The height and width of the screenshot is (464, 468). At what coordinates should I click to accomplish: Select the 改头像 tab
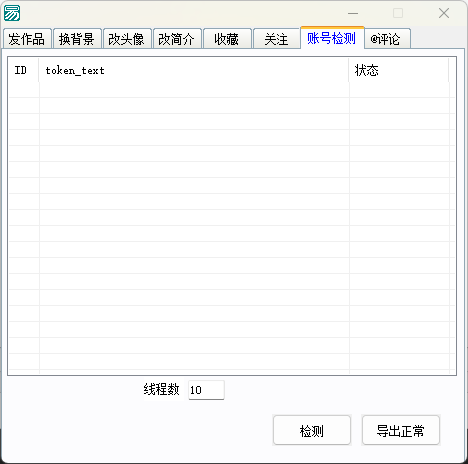(127, 39)
